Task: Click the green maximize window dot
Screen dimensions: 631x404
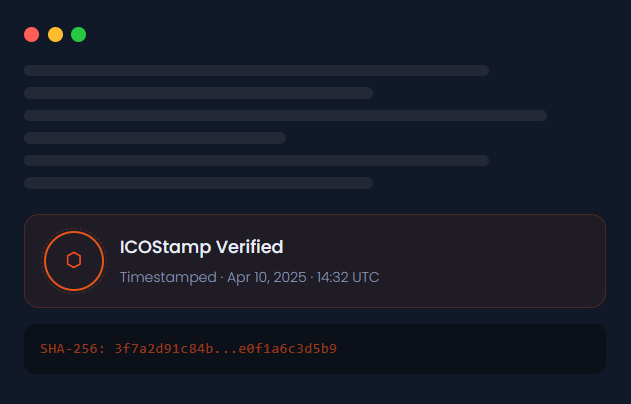Action: point(78,35)
